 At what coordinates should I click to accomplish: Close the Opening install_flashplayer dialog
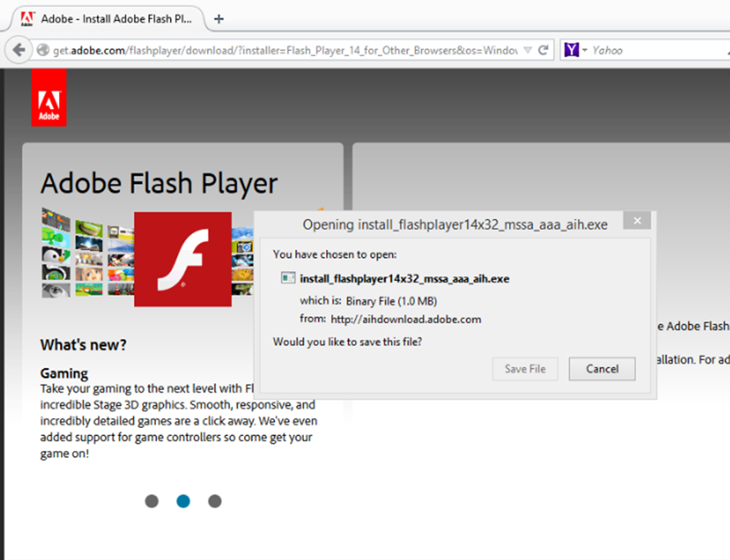tap(637, 220)
